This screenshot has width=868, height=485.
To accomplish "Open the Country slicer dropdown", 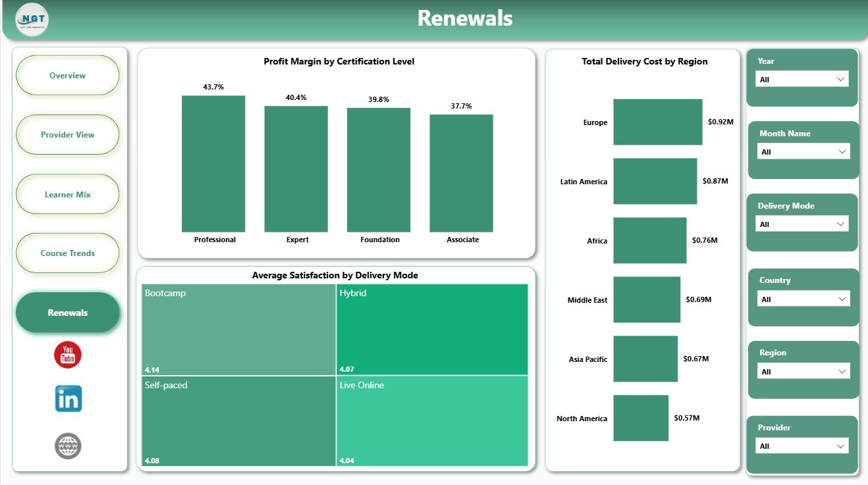I will (x=803, y=299).
